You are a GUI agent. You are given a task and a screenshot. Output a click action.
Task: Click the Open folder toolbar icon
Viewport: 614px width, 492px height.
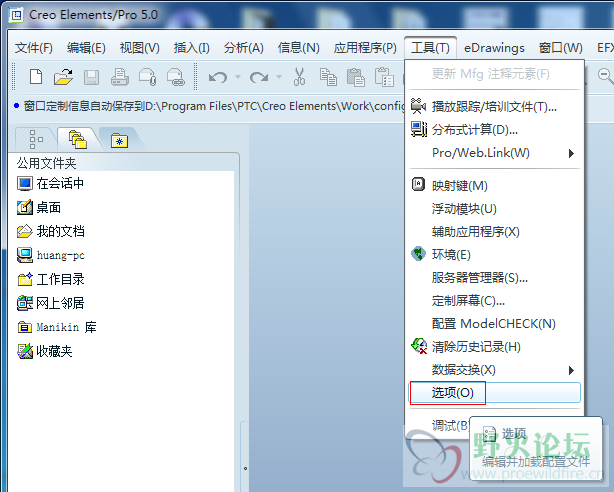[63, 77]
